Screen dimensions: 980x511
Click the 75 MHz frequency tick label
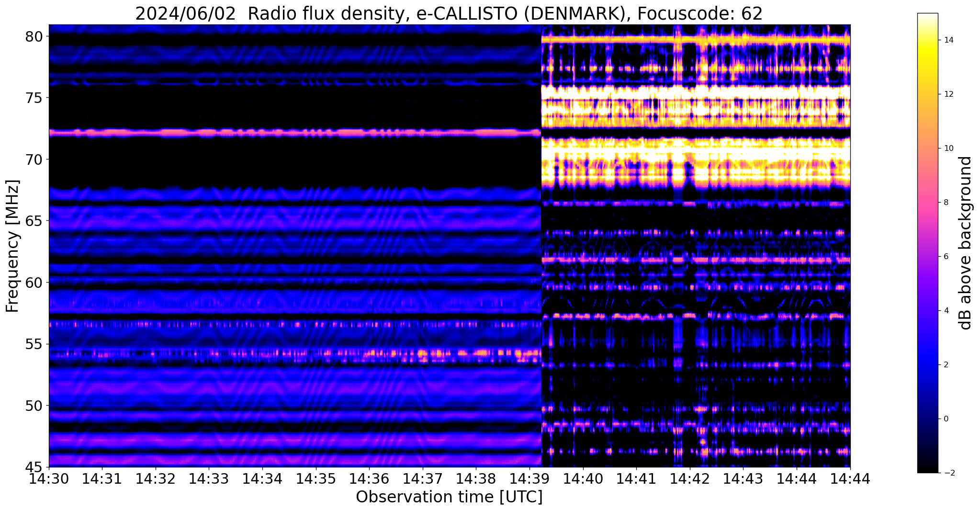[x=34, y=98]
